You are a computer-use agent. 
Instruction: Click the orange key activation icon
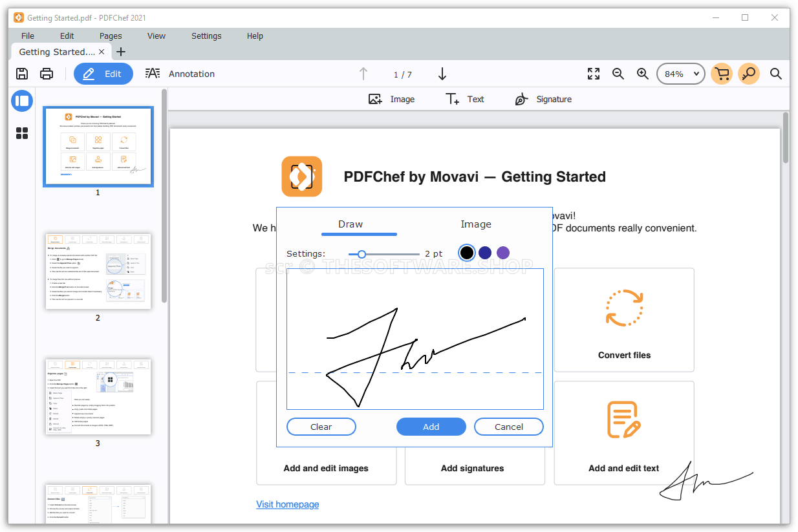(x=749, y=74)
